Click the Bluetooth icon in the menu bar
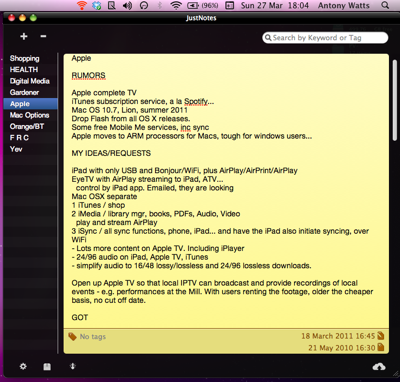Image resolution: width=400 pixels, height=382 pixels. click(x=159, y=5)
